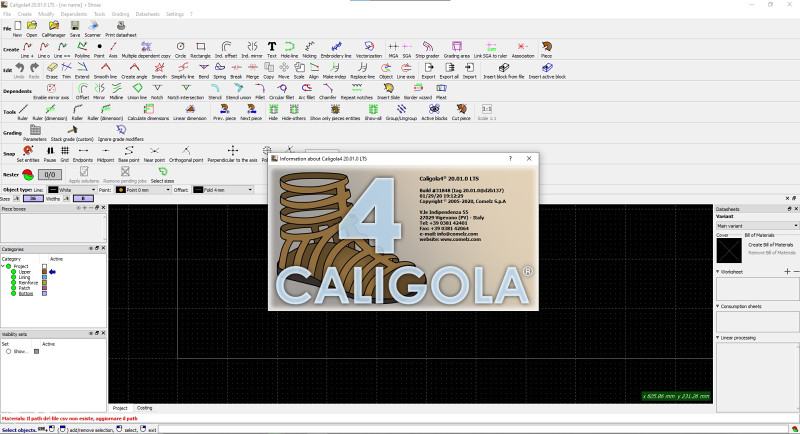
Task: Switch to the Costing tab
Action: (144, 408)
